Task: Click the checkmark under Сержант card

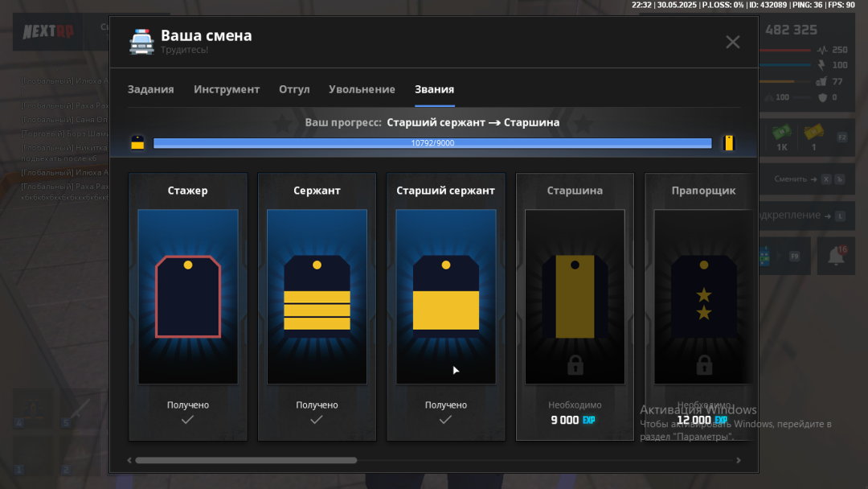Action: (317, 420)
